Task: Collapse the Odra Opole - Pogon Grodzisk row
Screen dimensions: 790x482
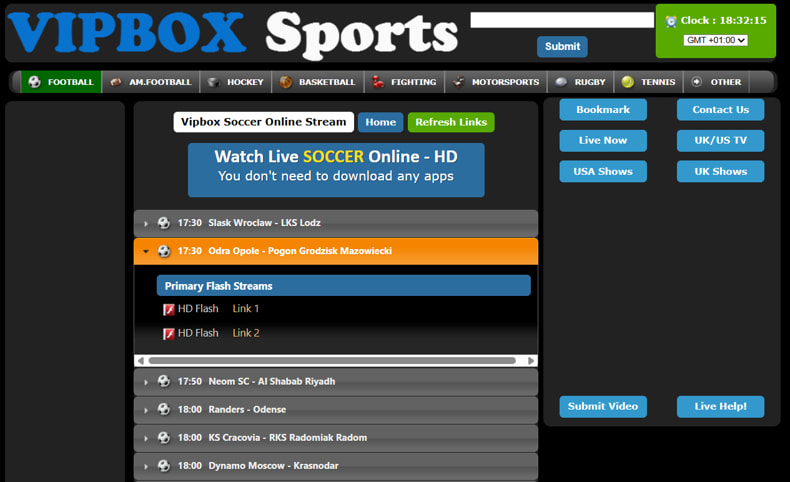Action: point(336,251)
